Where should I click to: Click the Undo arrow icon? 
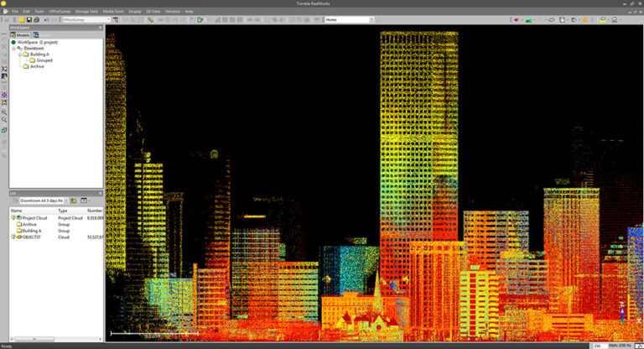click(x=45, y=19)
